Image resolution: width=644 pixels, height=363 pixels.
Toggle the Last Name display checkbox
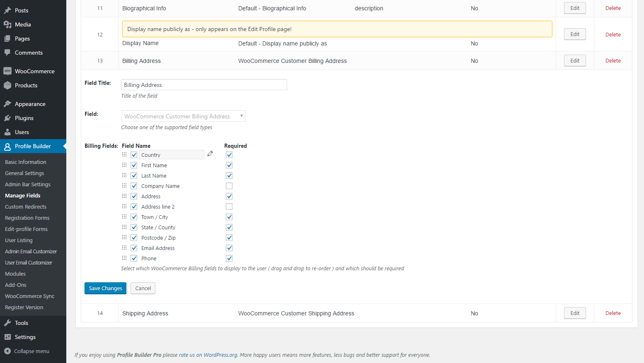[x=134, y=175]
